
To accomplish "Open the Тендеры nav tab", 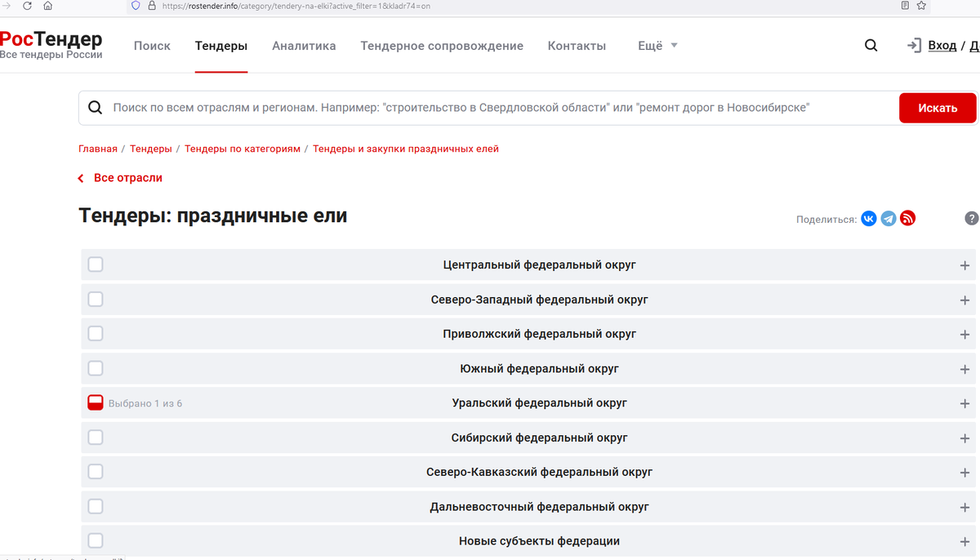I will click(x=221, y=46).
